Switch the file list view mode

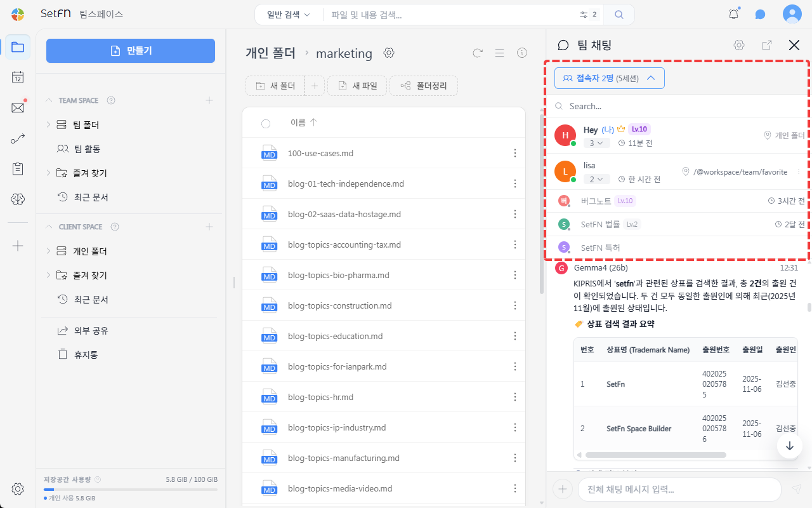coord(499,53)
